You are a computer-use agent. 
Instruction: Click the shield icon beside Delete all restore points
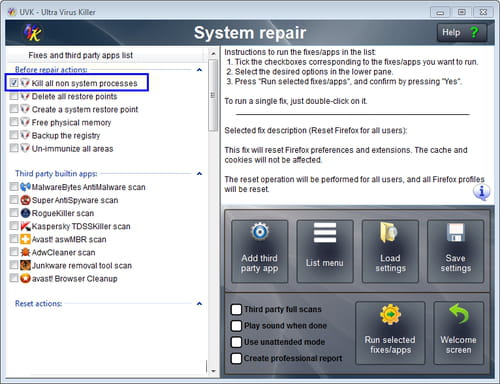point(25,96)
